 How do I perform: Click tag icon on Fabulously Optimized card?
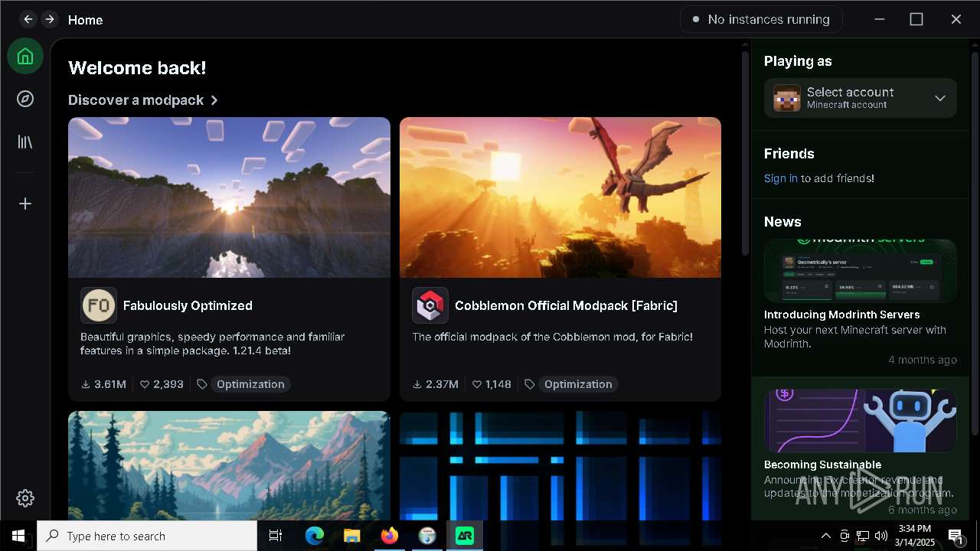click(x=202, y=384)
